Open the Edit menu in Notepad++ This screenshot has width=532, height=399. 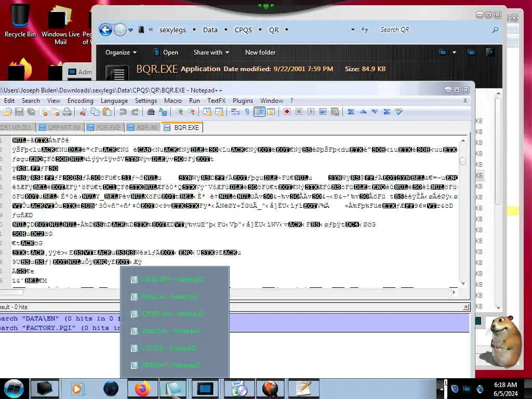pyautogui.click(x=9, y=101)
